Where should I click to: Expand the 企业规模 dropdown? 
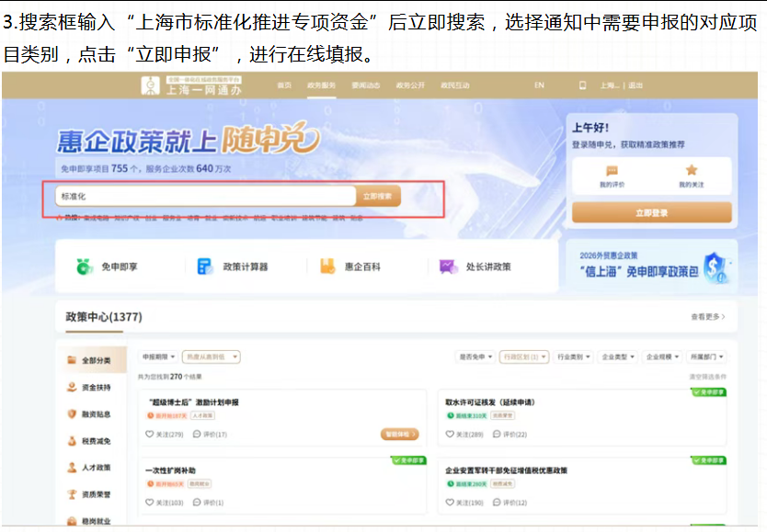tap(661, 357)
